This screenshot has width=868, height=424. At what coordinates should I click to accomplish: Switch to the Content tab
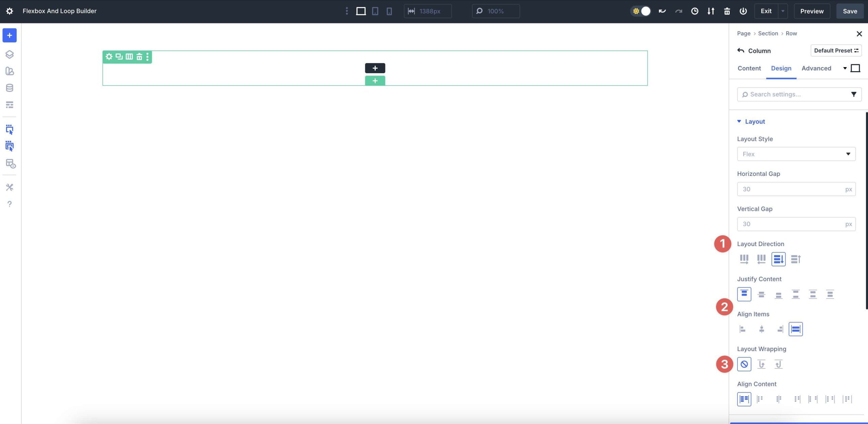(749, 68)
